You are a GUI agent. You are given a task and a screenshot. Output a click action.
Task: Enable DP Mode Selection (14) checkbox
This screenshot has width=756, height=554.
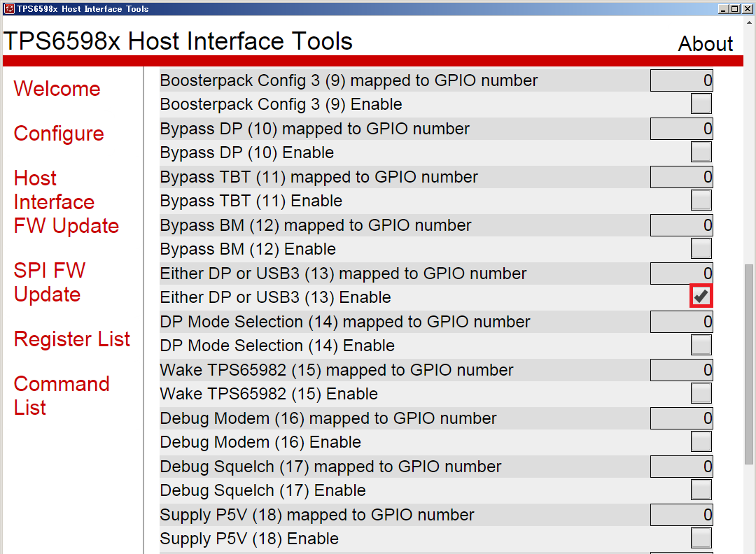click(701, 345)
